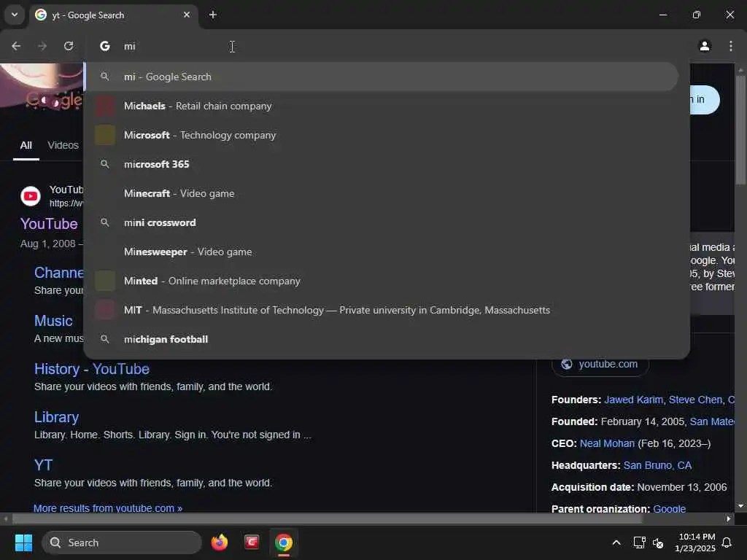This screenshot has height=560, width=747.
Task: Launch Firefox from the taskbar
Action: coord(219,542)
